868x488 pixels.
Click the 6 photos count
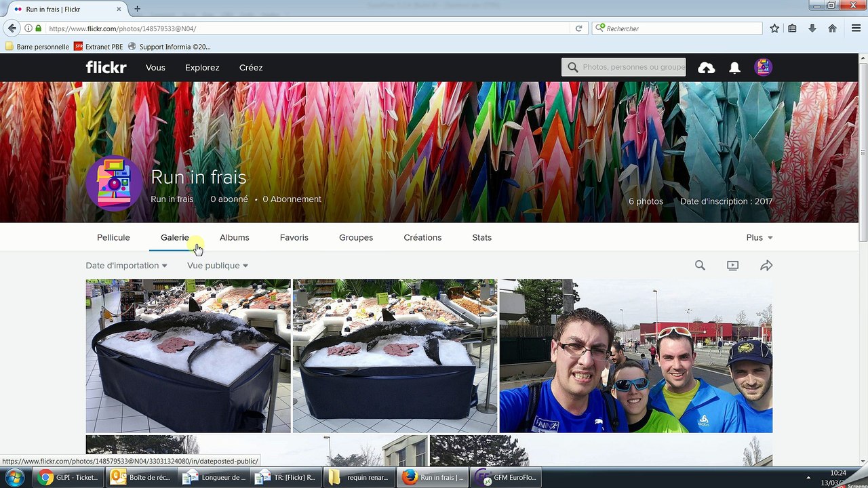(x=646, y=201)
